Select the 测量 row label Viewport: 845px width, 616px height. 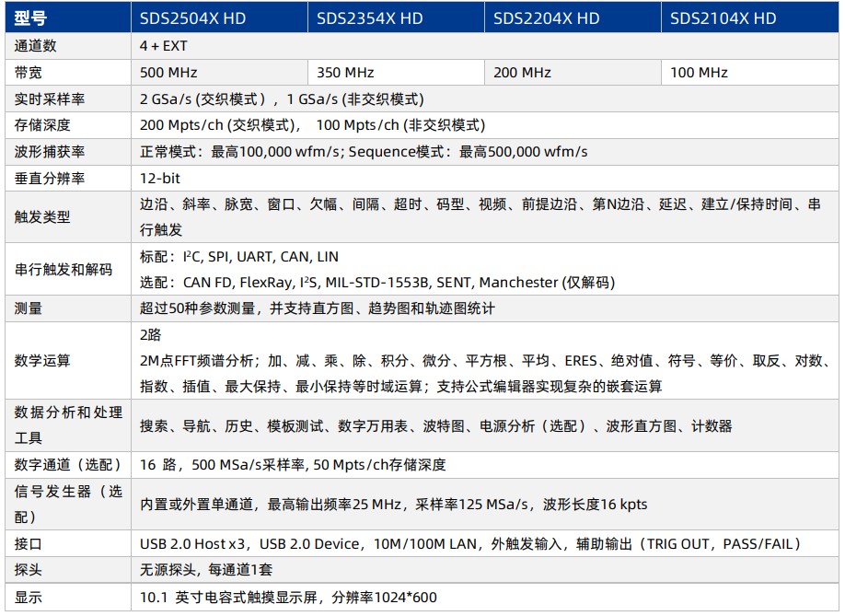click(28, 308)
